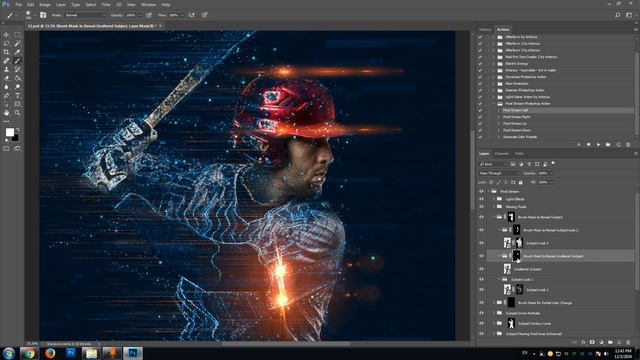
Task: Click Create new set folder in Actions
Action: point(608,144)
